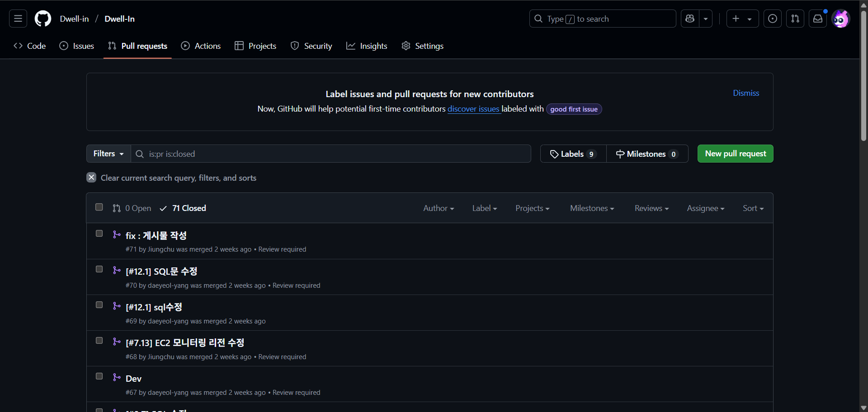Click New pull request button
The image size is (868, 412).
[735, 154]
